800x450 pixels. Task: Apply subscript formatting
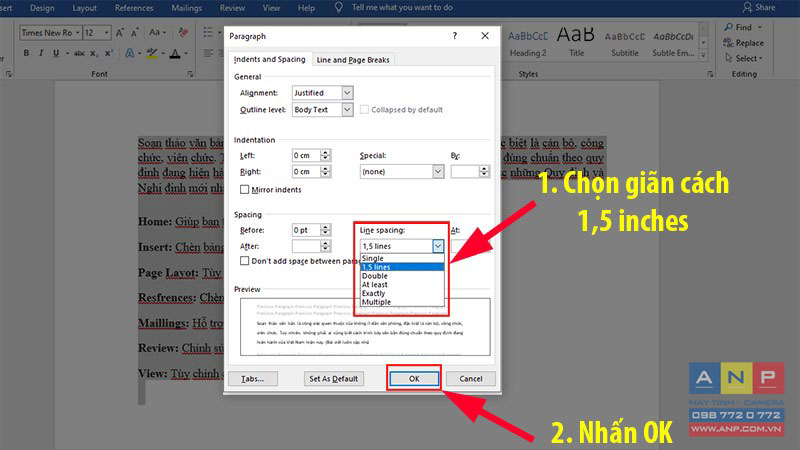94,53
